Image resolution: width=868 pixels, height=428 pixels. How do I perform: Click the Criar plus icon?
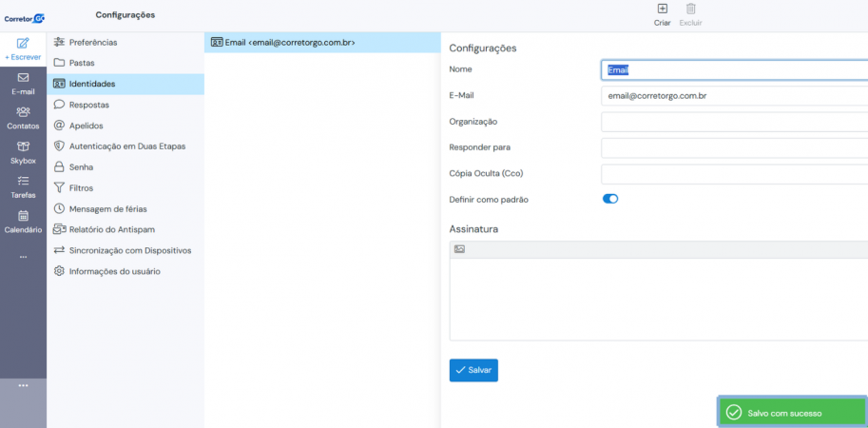click(662, 9)
